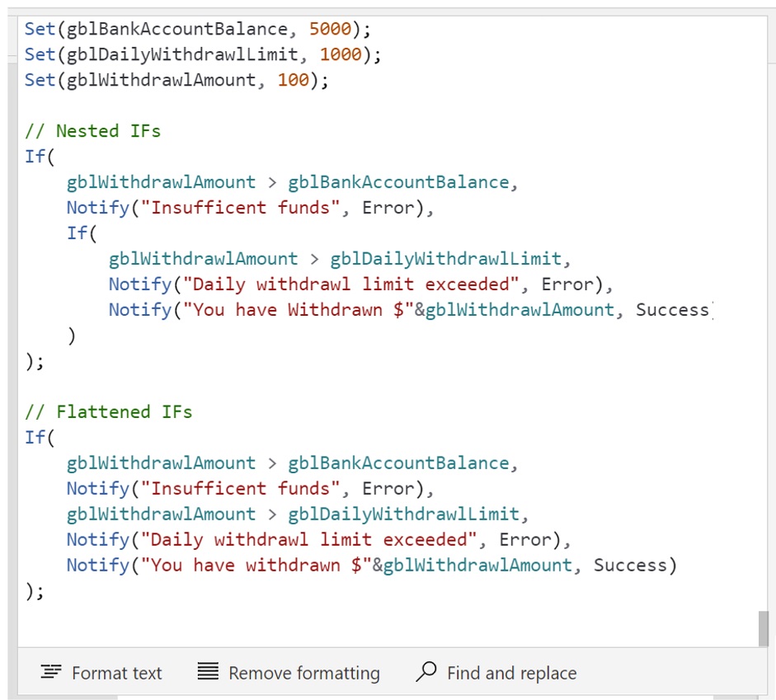This screenshot has width=776, height=700.
Task: Open Find and replace via magnifier icon
Action: click(426, 673)
